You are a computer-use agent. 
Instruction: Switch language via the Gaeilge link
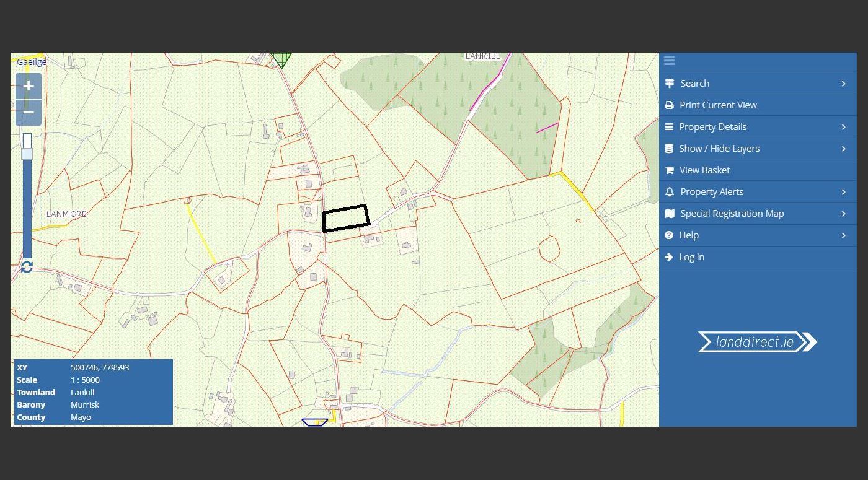[32, 62]
